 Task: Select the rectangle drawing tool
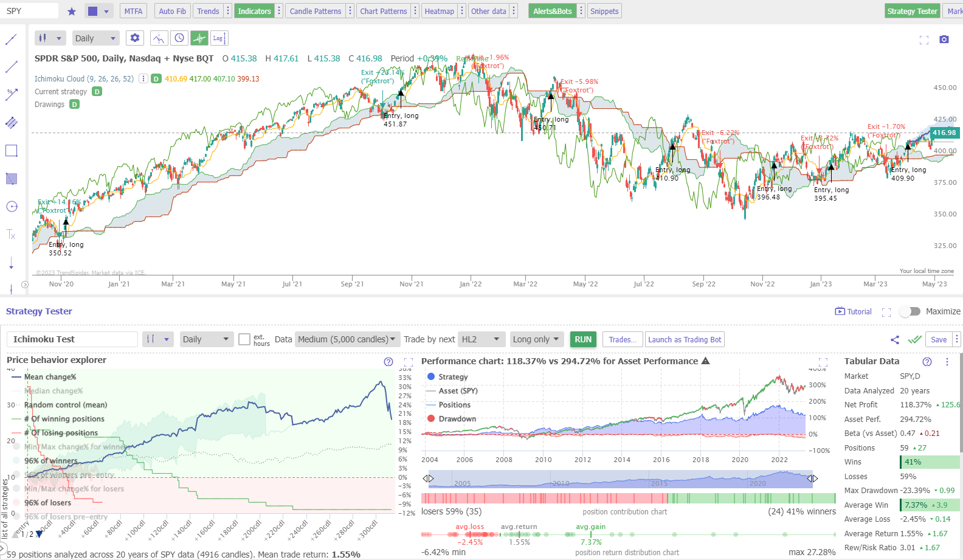pyautogui.click(x=12, y=151)
